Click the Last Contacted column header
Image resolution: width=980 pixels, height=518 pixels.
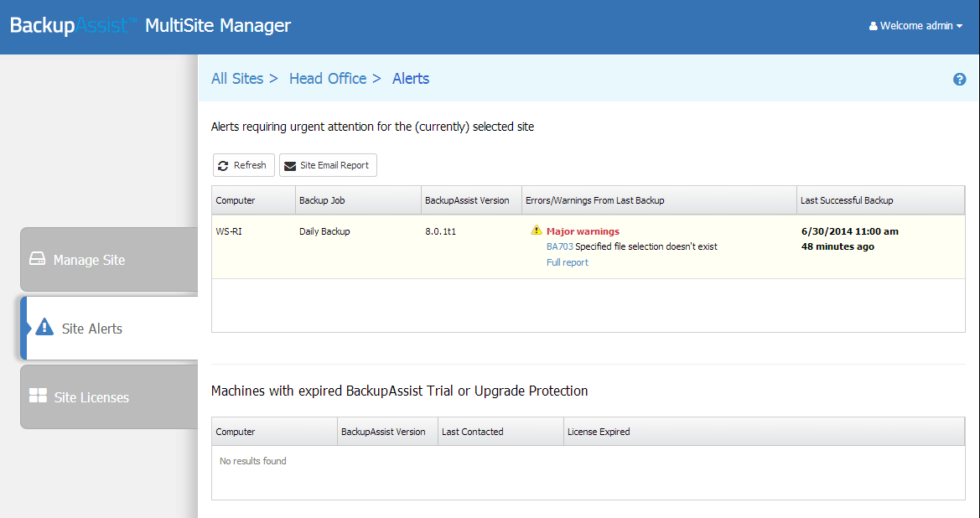click(500, 432)
